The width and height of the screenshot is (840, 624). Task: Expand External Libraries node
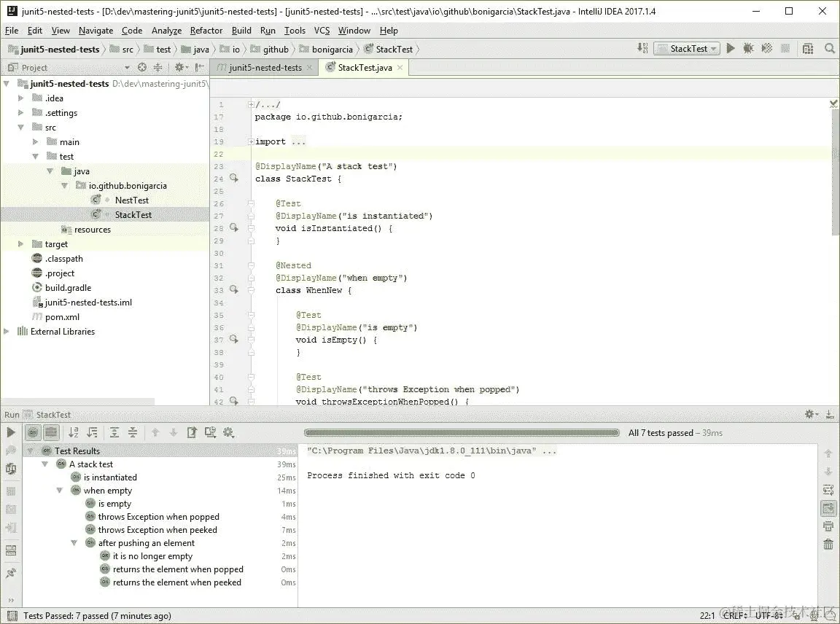point(7,332)
